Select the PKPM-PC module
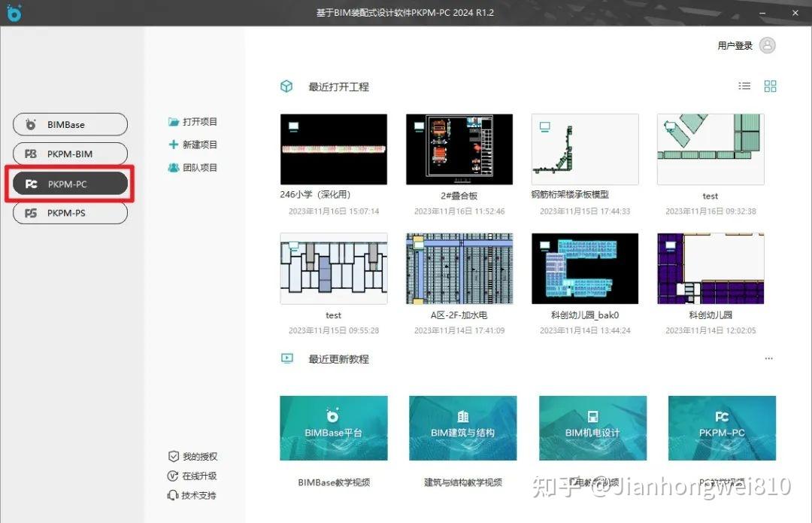The image size is (812, 523). pyautogui.click(x=70, y=183)
